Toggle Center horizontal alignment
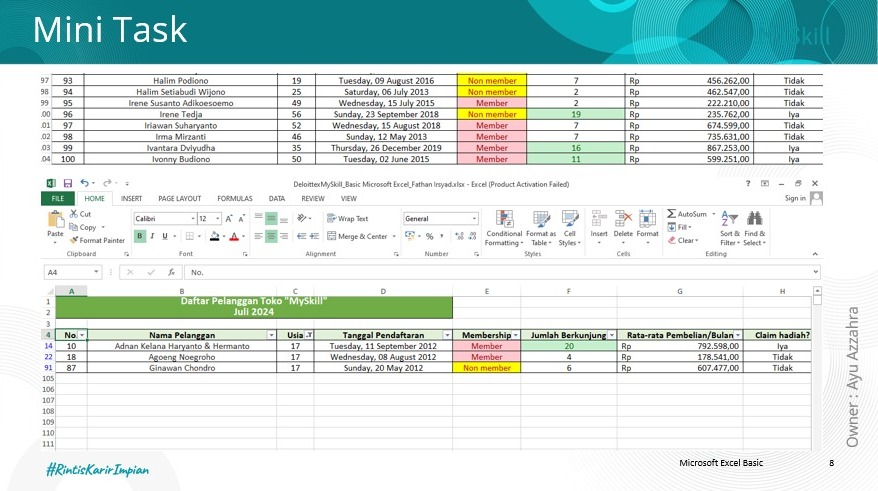878x491 pixels. [x=271, y=236]
